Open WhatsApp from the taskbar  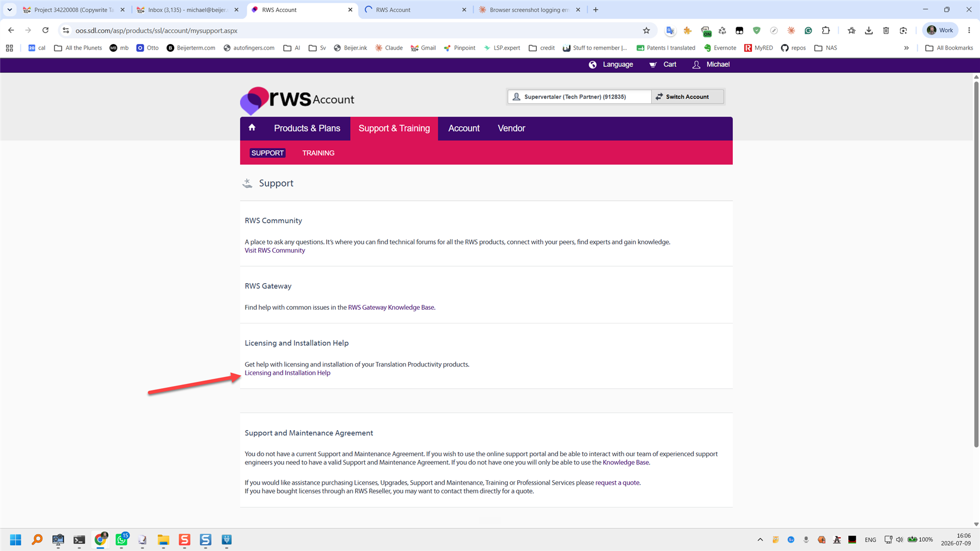[x=121, y=540]
